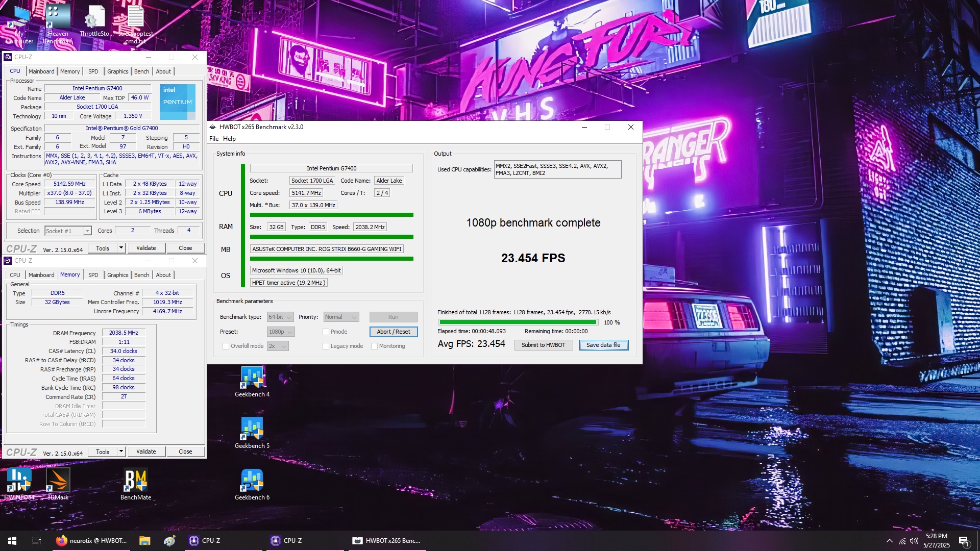Click the grayed Run button
The image size is (980, 551).
click(394, 317)
